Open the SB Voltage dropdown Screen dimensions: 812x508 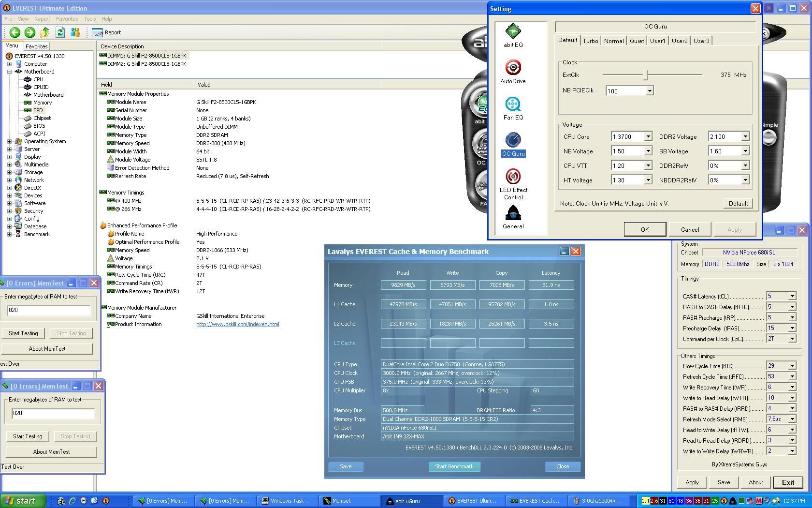745,151
